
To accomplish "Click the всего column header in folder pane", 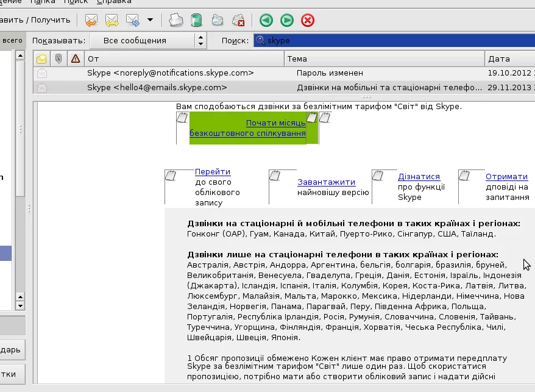I will coord(12,40).
